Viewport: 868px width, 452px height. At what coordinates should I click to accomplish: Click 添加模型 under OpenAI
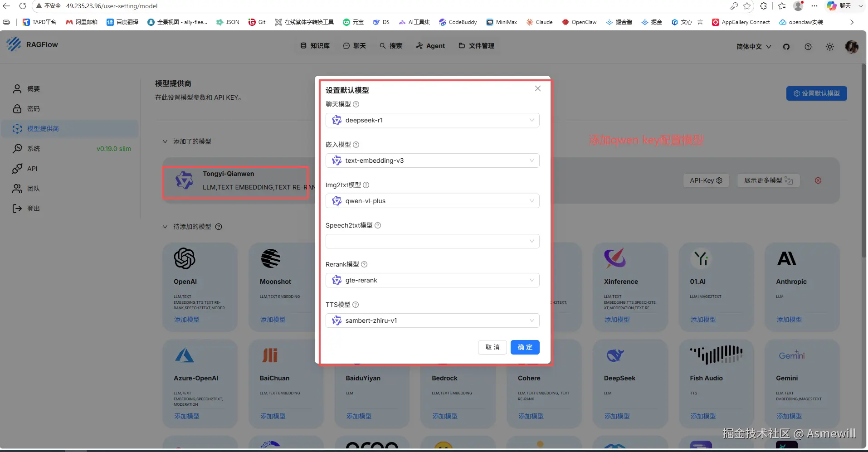tap(186, 320)
